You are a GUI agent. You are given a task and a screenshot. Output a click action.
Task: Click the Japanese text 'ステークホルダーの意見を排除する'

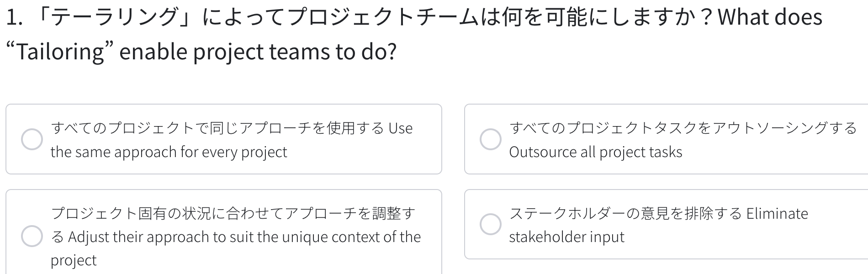click(625, 213)
